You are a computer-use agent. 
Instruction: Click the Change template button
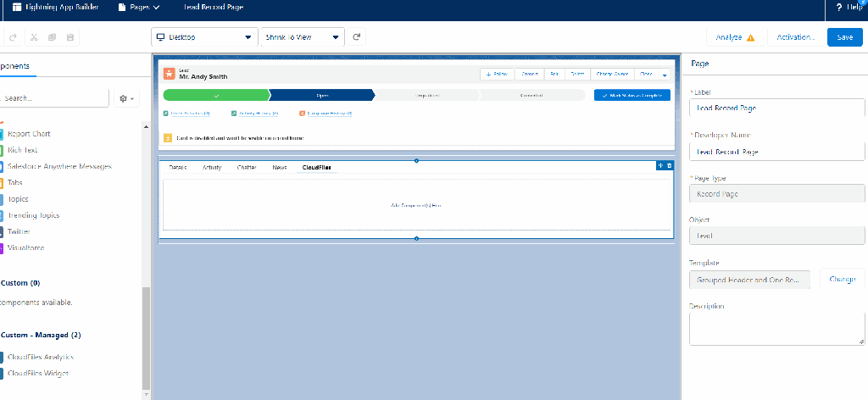pos(843,280)
